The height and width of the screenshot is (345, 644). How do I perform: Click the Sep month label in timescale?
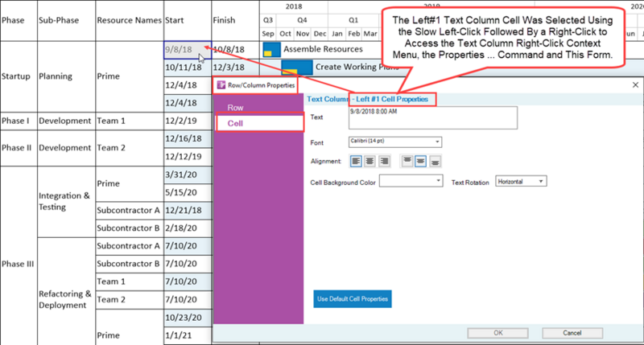point(268,34)
